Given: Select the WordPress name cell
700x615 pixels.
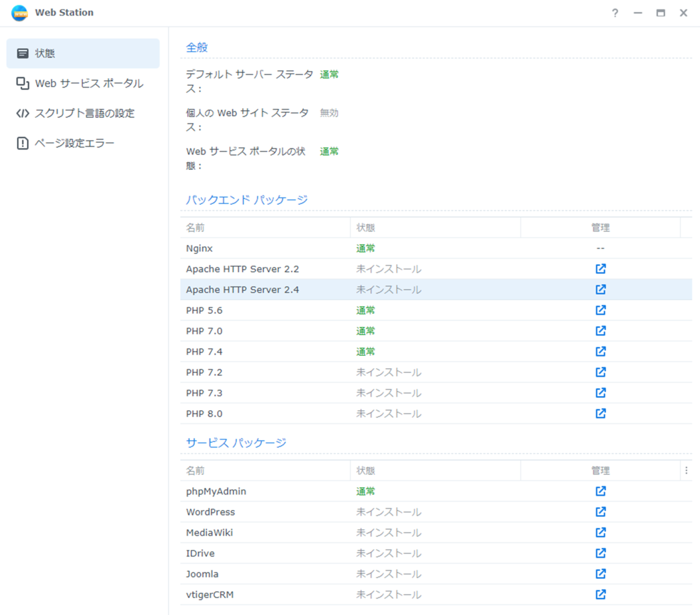Looking at the screenshot, I should 211,512.
